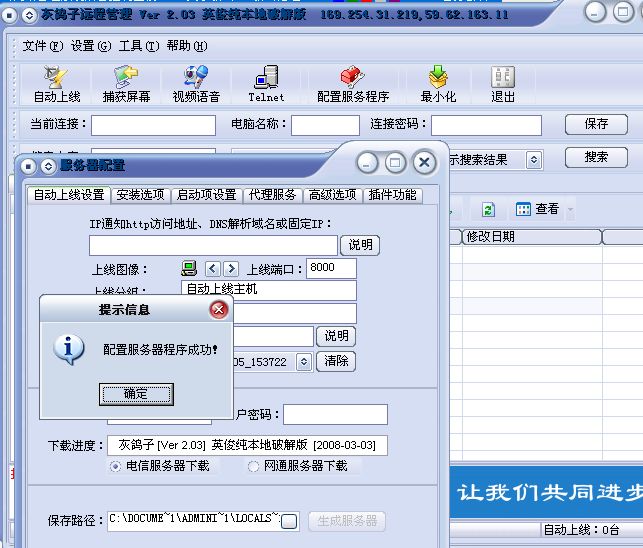Click the 自动上线：0台 status text

[581, 530]
